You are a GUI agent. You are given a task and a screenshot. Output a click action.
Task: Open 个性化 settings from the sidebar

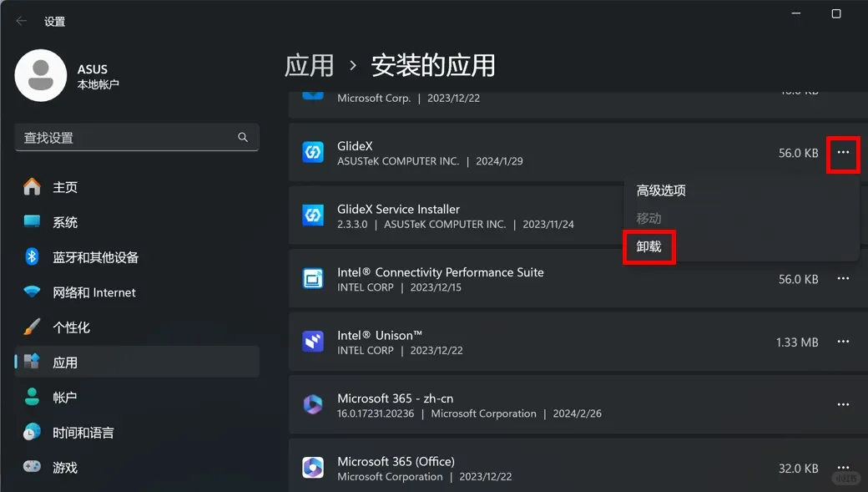(x=77, y=327)
